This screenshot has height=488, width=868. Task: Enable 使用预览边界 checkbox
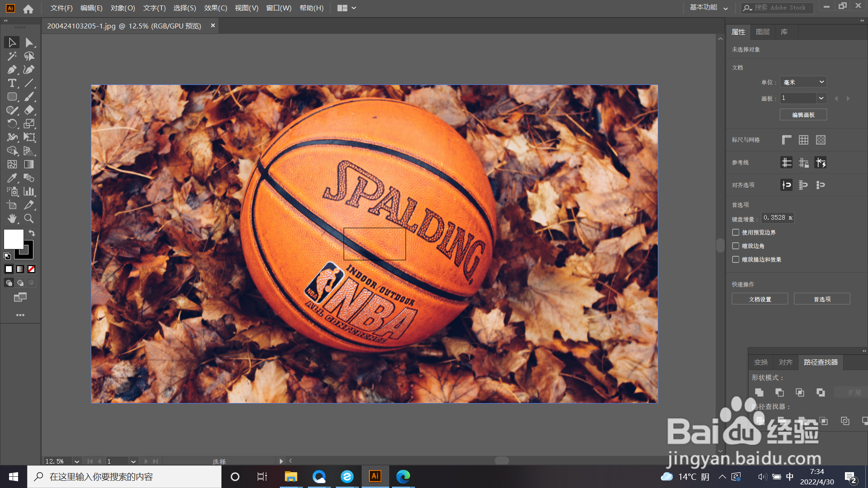pyautogui.click(x=736, y=232)
